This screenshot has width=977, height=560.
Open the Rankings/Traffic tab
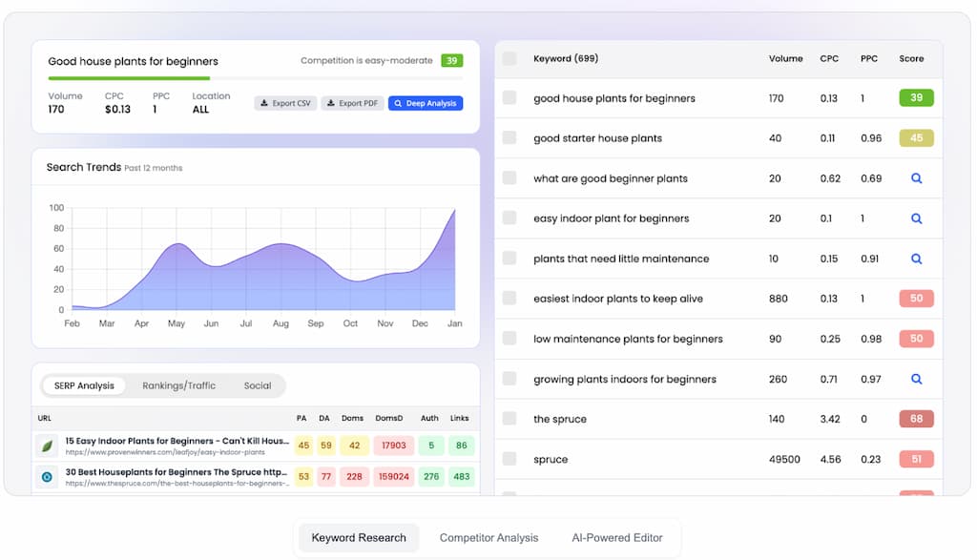coord(178,385)
